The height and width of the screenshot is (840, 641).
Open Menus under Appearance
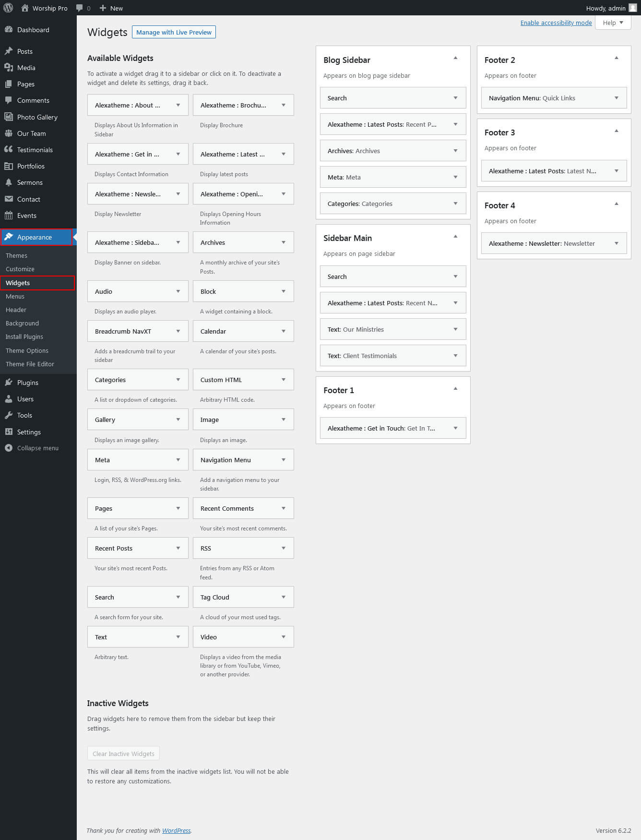click(15, 296)
